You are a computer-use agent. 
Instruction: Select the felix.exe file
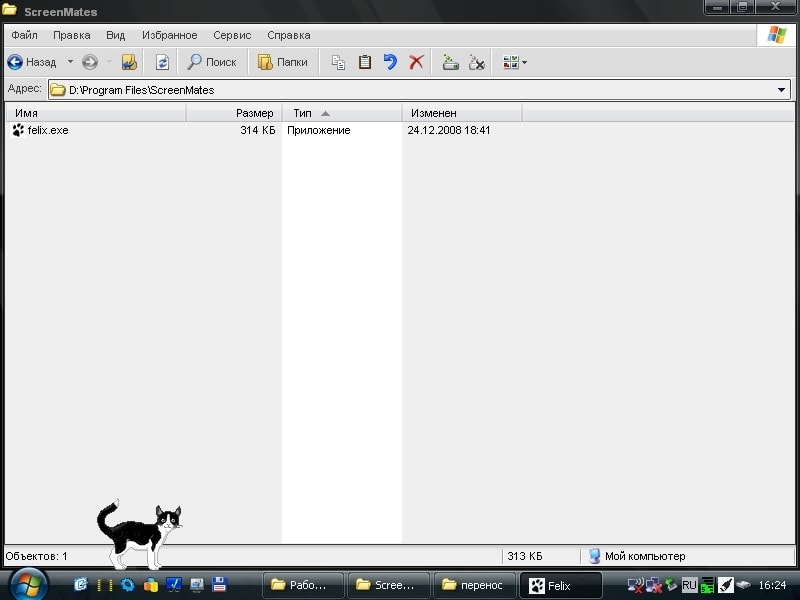[47, 130]
